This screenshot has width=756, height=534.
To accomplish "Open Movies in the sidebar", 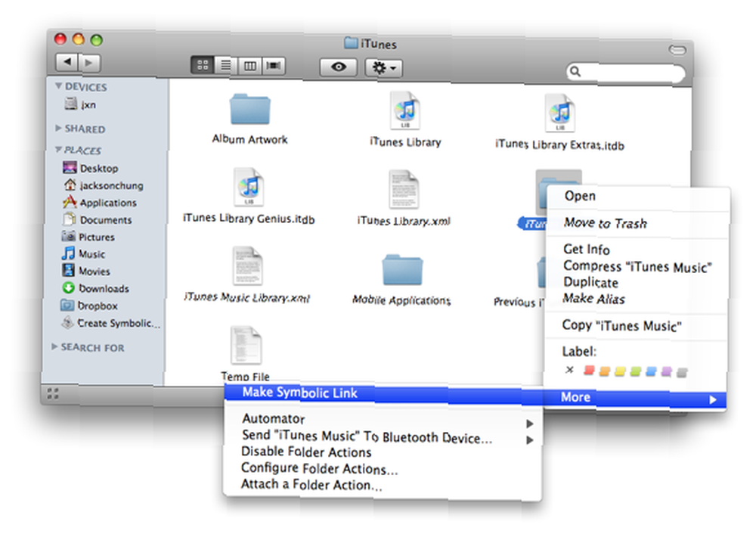I will click(86, 271).
